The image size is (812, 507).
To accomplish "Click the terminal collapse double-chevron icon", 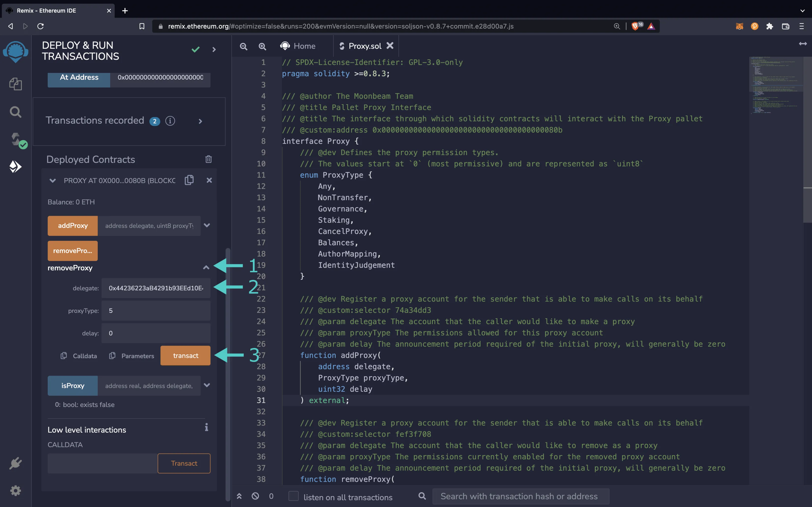I will [239, 496].
